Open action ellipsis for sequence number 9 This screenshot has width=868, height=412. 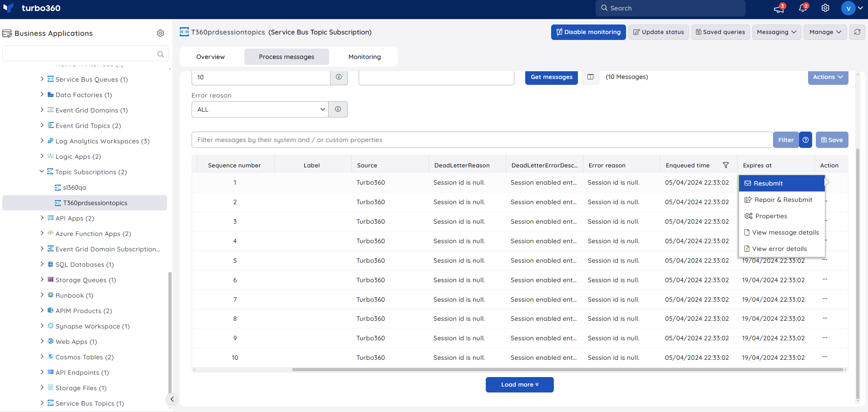click(824, 338)
